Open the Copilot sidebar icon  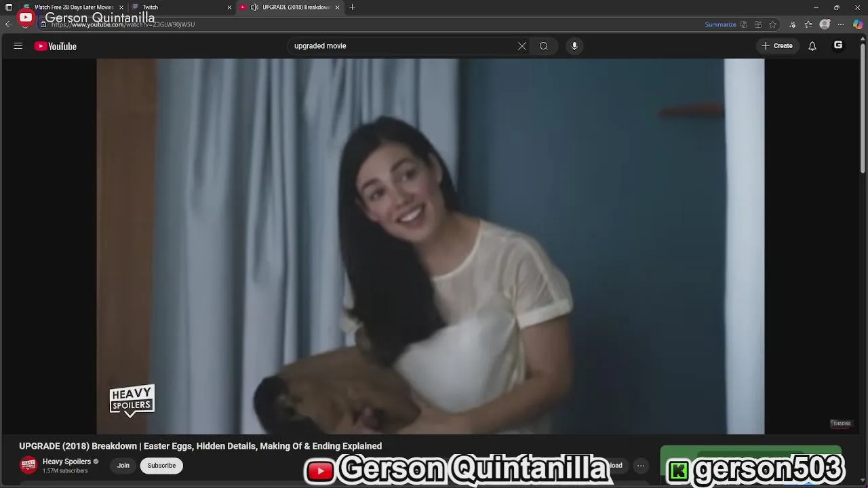[858, 24]
